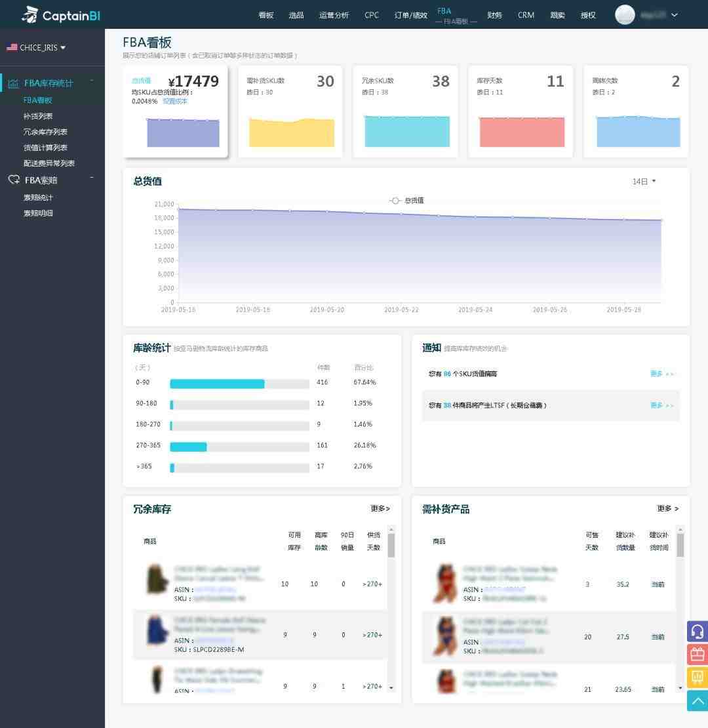708x728 pixels.
Task: Click the blue dress product thumbnail
Action: [x=157, y=630]
